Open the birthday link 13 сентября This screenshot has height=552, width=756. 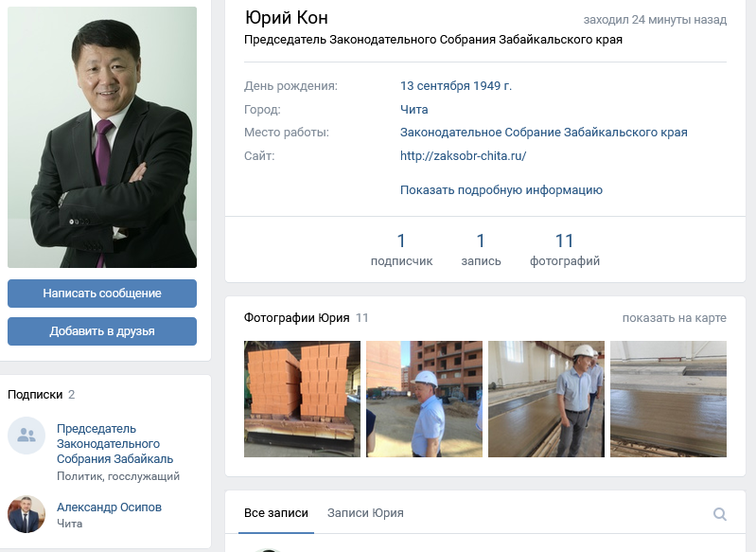(x=435, y=86)
